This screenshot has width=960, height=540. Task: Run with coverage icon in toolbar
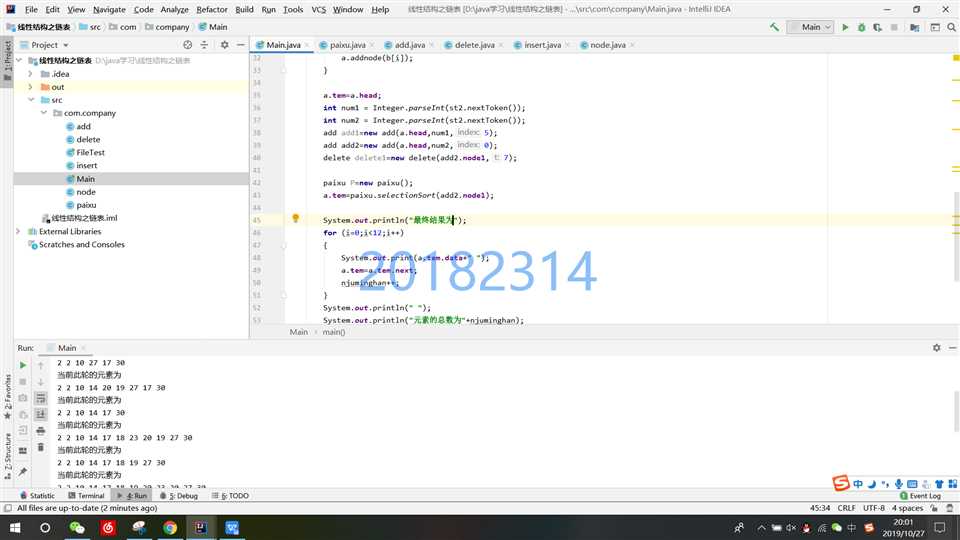(877, 27)
